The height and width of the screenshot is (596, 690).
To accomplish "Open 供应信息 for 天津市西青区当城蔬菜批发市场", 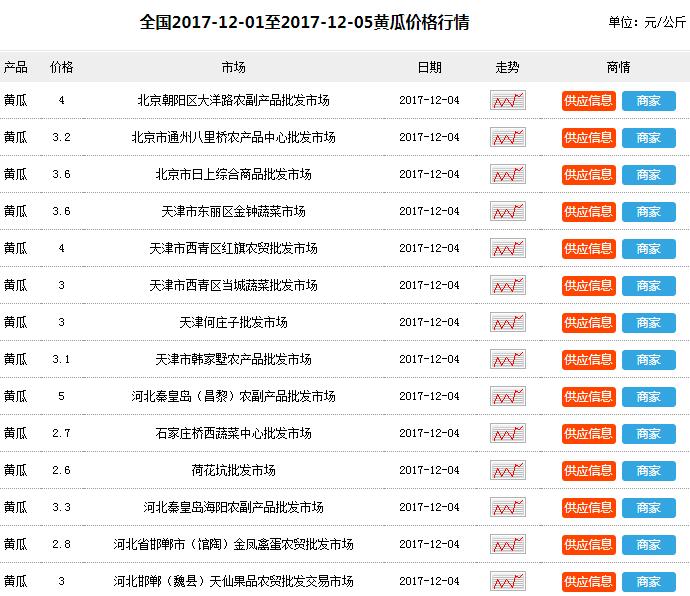I will (588, 286).
